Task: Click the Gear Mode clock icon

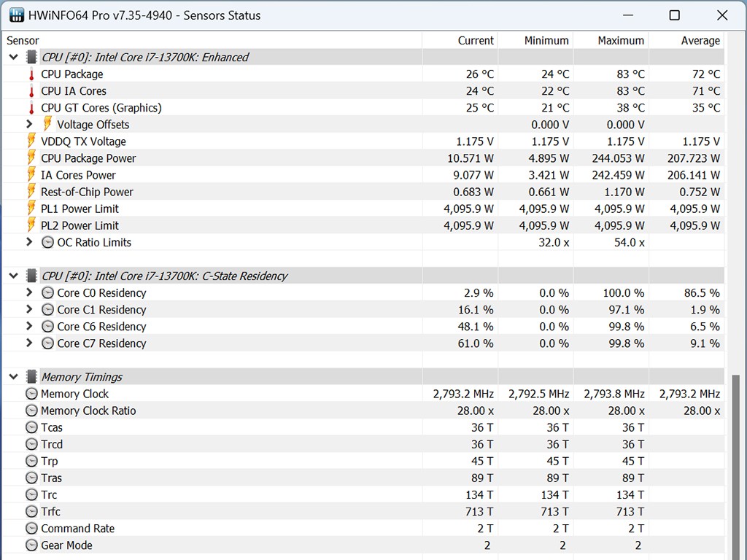Action: [x=31, y=545]
